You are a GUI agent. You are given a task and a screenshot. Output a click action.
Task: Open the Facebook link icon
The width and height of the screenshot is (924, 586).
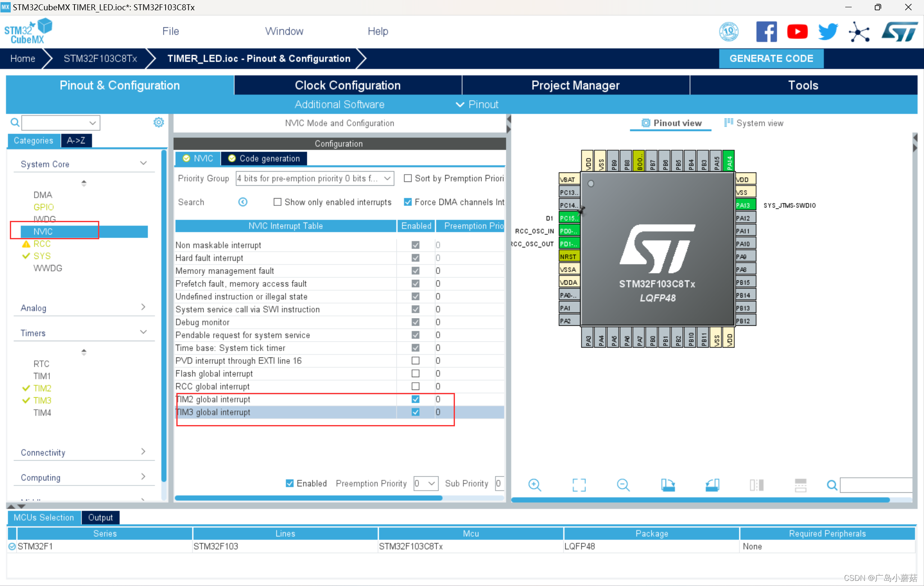pyautogui.click(x=766, y=32)
